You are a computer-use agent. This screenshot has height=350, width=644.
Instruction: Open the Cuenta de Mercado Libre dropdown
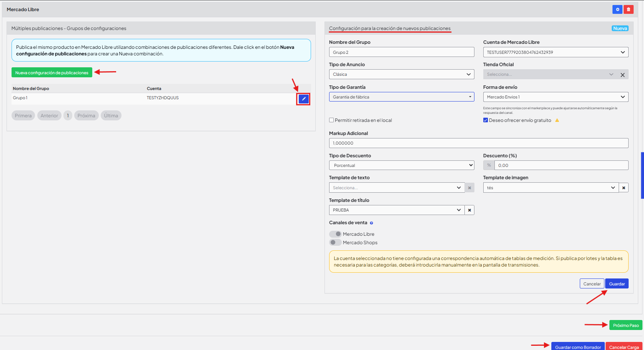point(556,52)
